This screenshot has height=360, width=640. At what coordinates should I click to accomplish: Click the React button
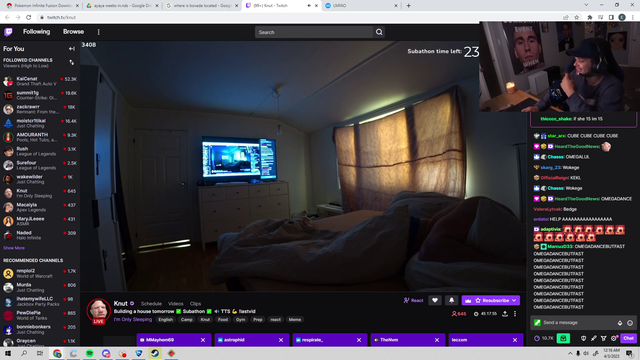point(413,300)
